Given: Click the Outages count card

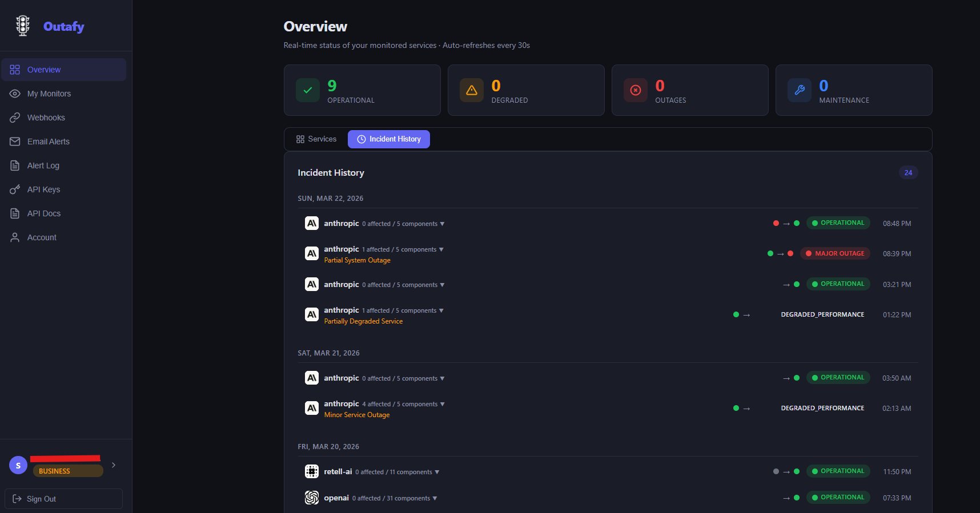Looking at the screenshot, I should tap(690, 90).
